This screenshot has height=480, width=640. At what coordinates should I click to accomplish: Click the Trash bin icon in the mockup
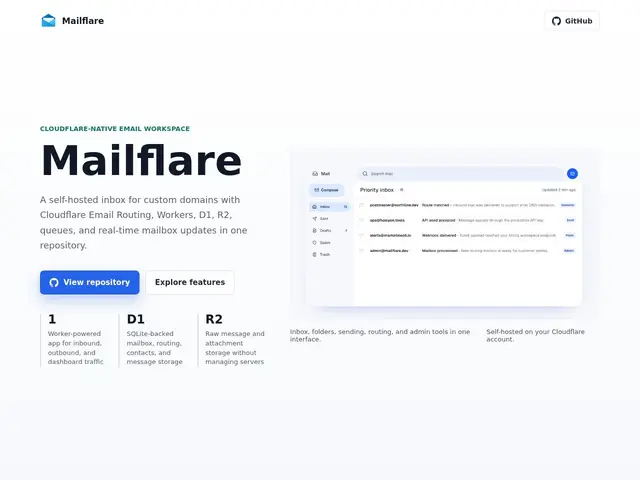click(314, 254)
